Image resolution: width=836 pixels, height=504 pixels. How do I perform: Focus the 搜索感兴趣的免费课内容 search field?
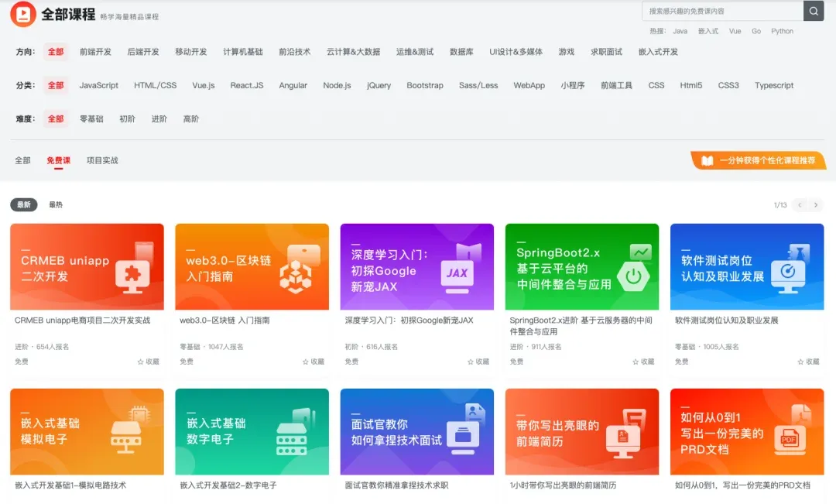(722, 11)
